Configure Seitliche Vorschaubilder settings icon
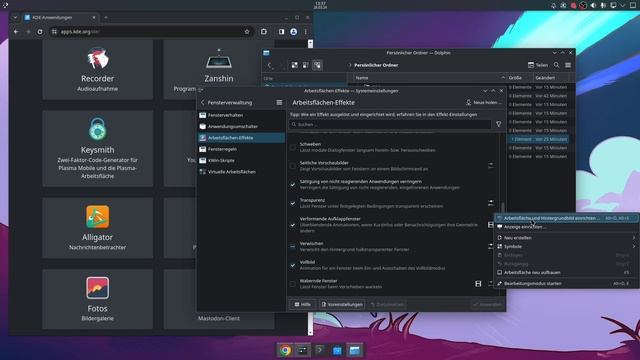640x360 pixels. [491, 165]
